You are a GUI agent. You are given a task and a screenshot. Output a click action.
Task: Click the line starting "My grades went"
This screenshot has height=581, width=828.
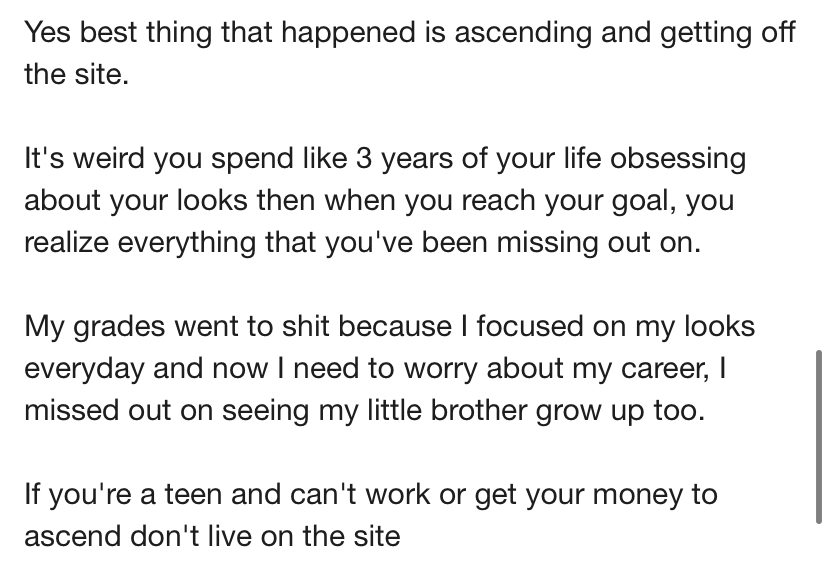389,327
